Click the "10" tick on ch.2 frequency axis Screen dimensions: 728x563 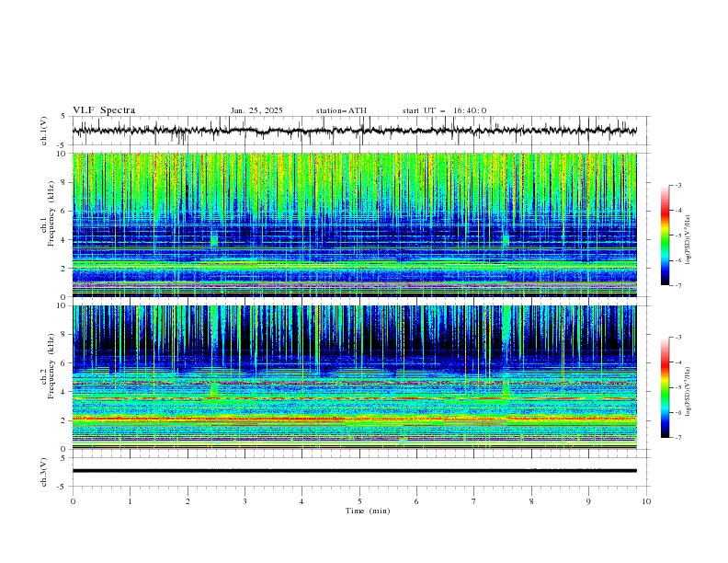pos(63,305)
